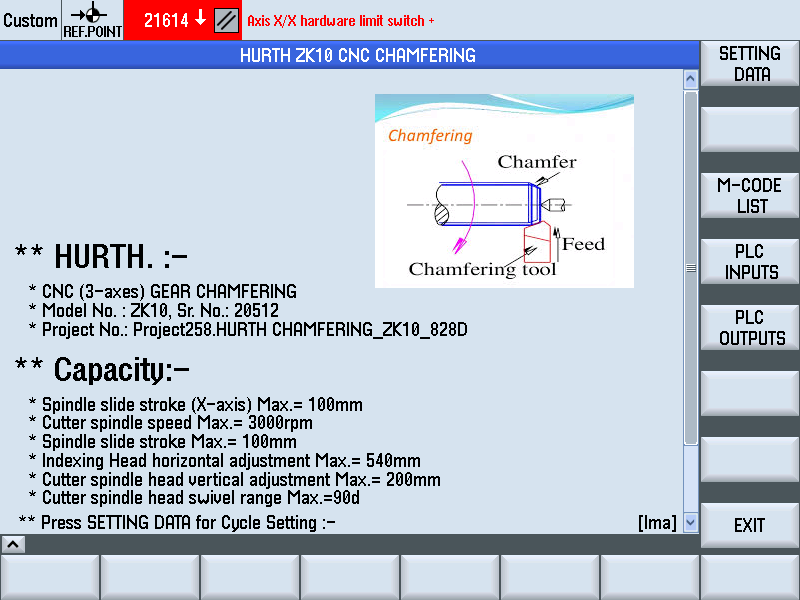Image resolution: width=800 pixels, height=600 pixels.
Task: Click the Project258 HURTH CHAMFERING project line
Action: [248, 330]
